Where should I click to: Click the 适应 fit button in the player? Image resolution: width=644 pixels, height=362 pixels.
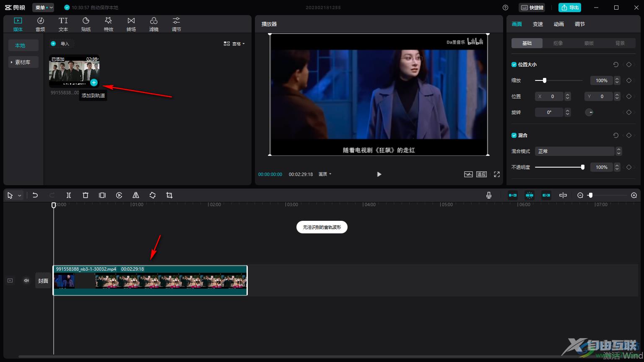[x=481, y=174]
